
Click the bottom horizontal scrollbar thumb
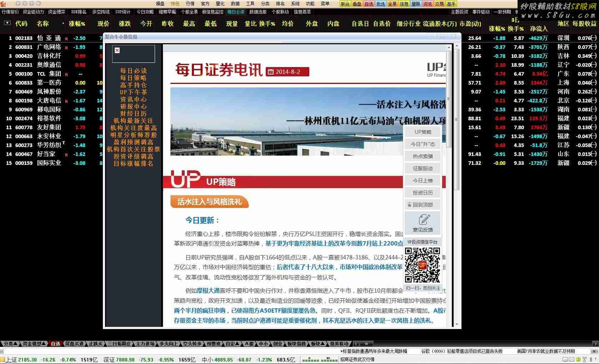pos(366,344)
